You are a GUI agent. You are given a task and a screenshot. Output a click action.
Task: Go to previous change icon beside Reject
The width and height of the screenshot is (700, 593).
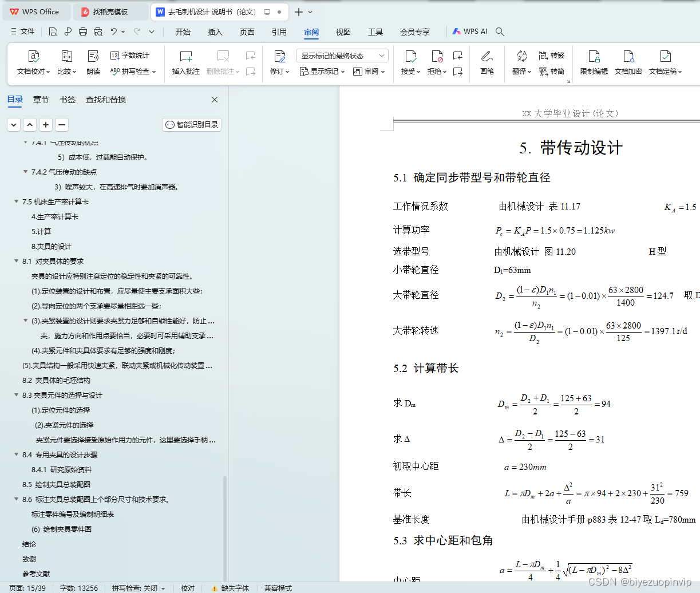coord(457,56)
